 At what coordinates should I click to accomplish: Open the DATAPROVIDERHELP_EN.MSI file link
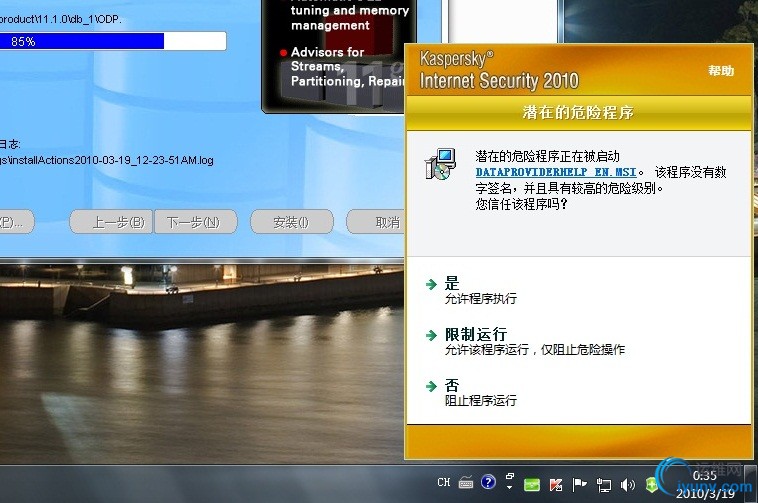(x=556, y=172)
